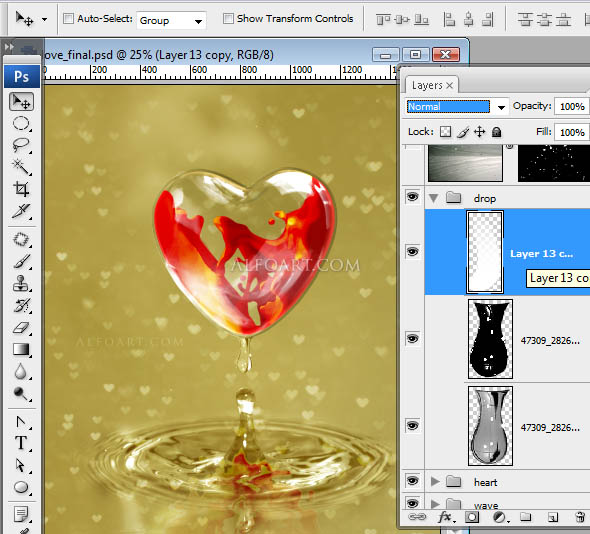Select the Horizontal Type tool
Viewport: 590px width, 534px height.
21,443
